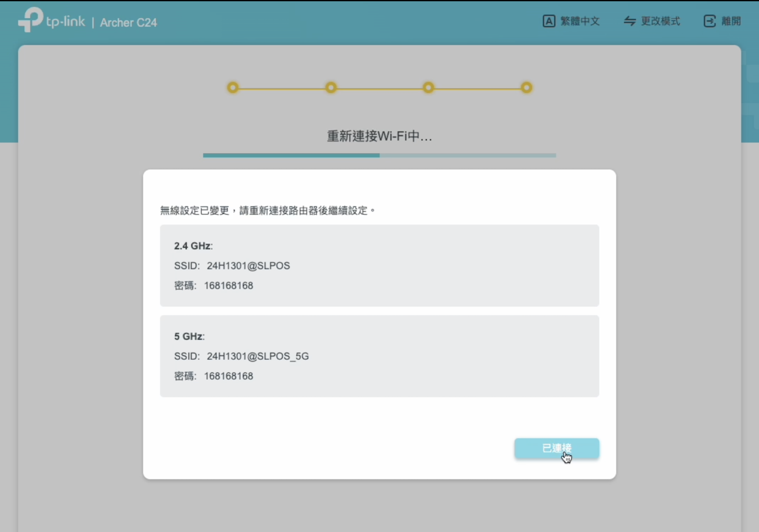Click the 2.4 GHz password 168168168
Screen dimensions: 759x532
pyautogui.click(x=228, y=286)
